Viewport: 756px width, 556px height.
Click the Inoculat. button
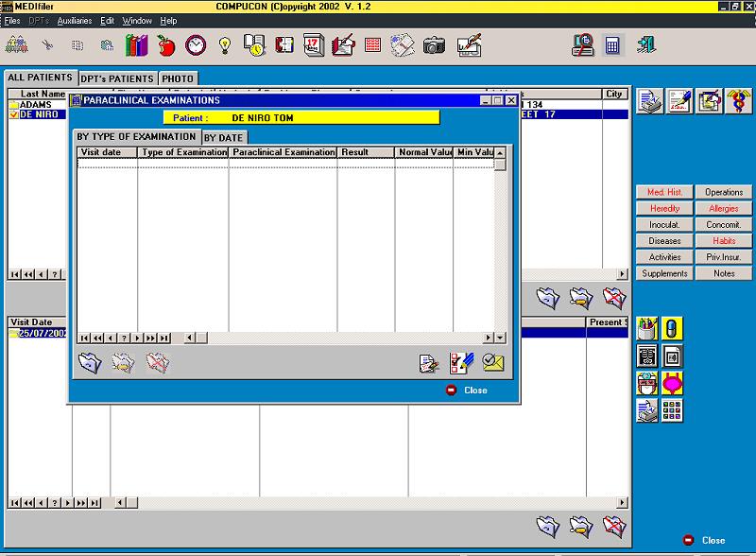pos(664,224)
